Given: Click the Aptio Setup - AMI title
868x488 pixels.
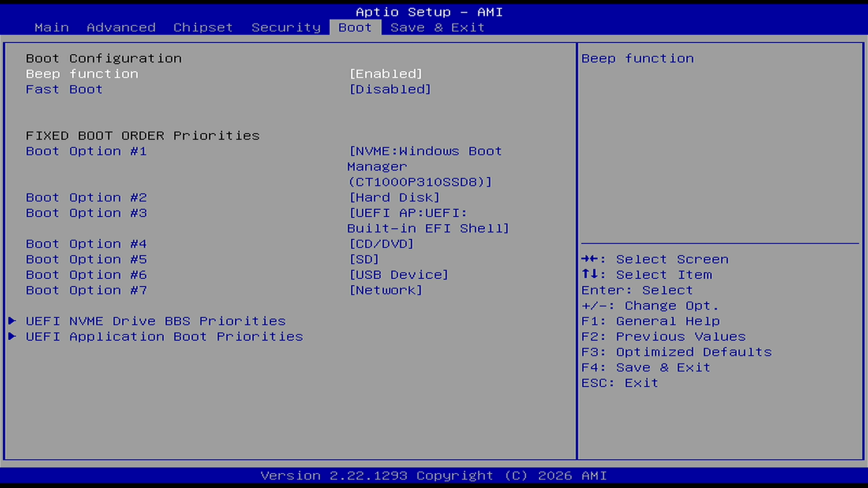Looking at the screenshot, I should pos(429,12).
